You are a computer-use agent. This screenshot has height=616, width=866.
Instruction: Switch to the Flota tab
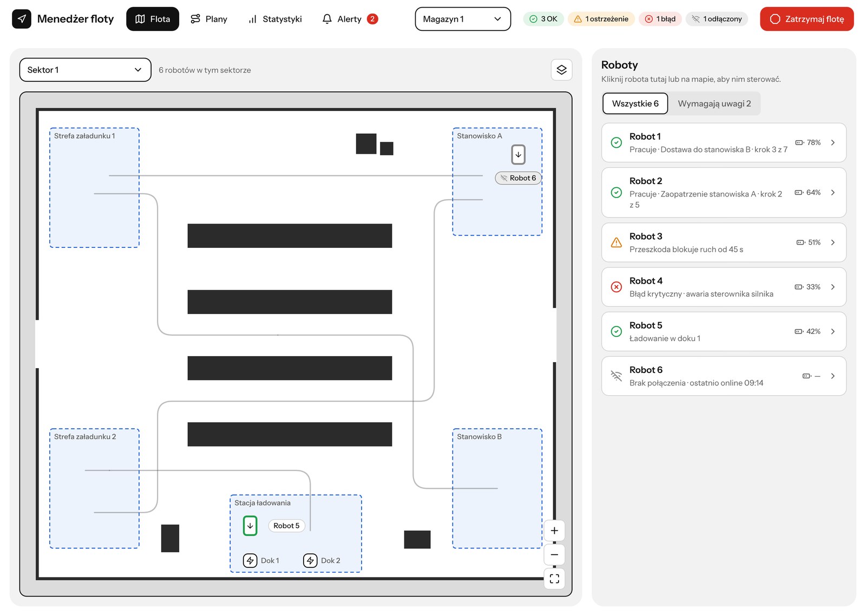153,19
